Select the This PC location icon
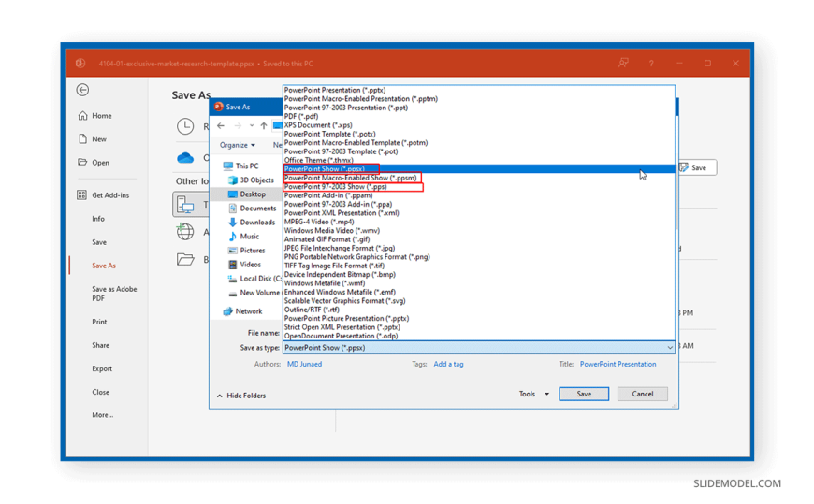Viewport: 814px width, 504px height. 185,205
